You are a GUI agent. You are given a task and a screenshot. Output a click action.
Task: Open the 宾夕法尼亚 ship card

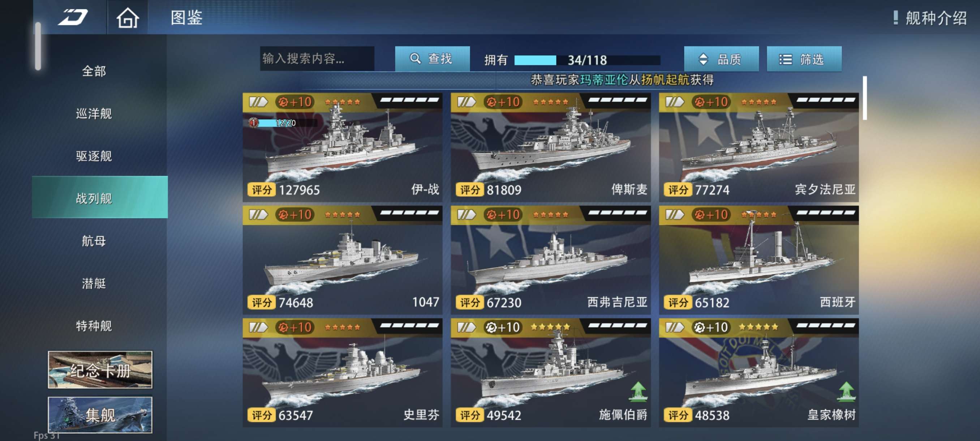click(758, 147)
